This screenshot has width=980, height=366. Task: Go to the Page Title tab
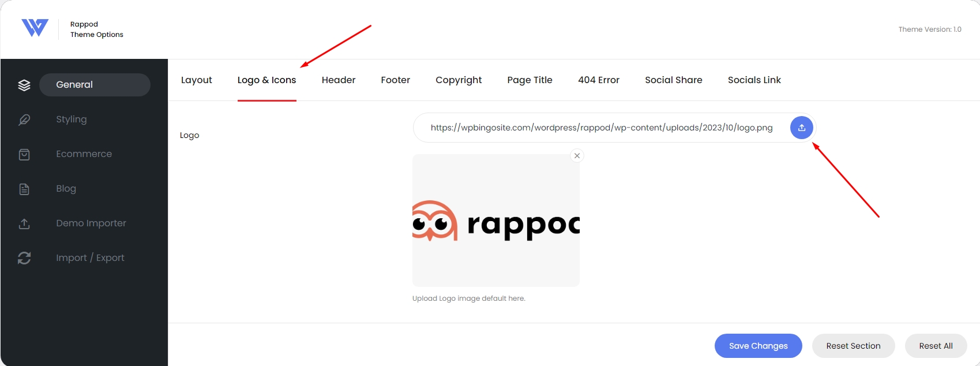(530, 80)
